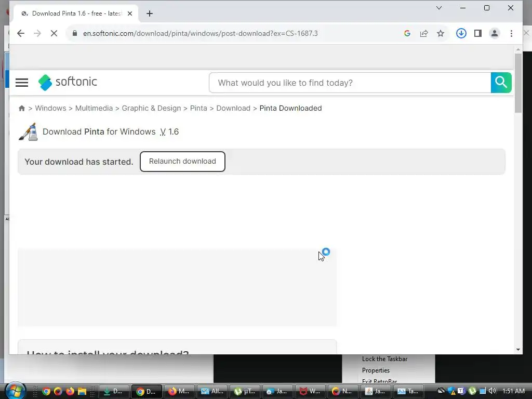Open a new browser tab
The image size is (532, 399).
tap(150, 14)
